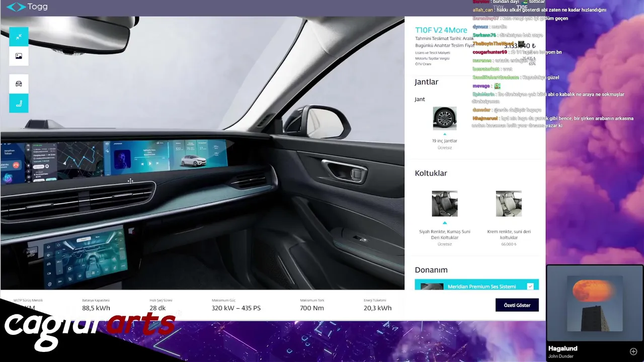The height and width of the screenshot is (362, 644).
Task: Switch to exterior car view icon
Action: [19, 84]
